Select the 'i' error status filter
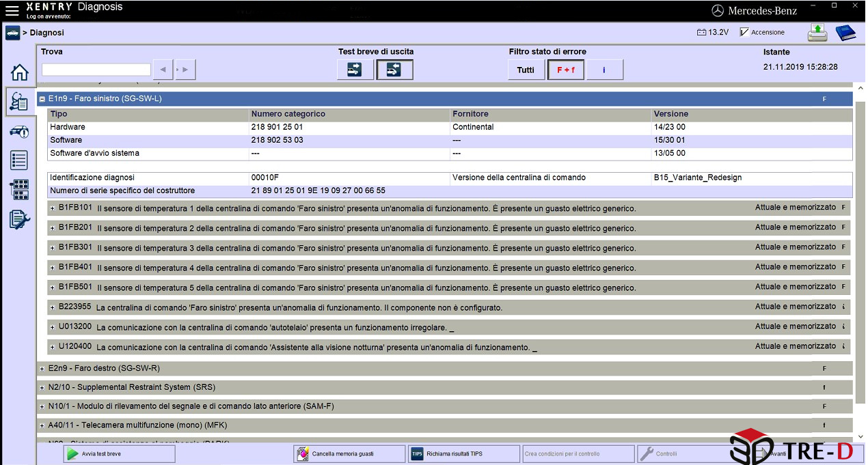Screen dimensions: 868x465 (604, 70)
